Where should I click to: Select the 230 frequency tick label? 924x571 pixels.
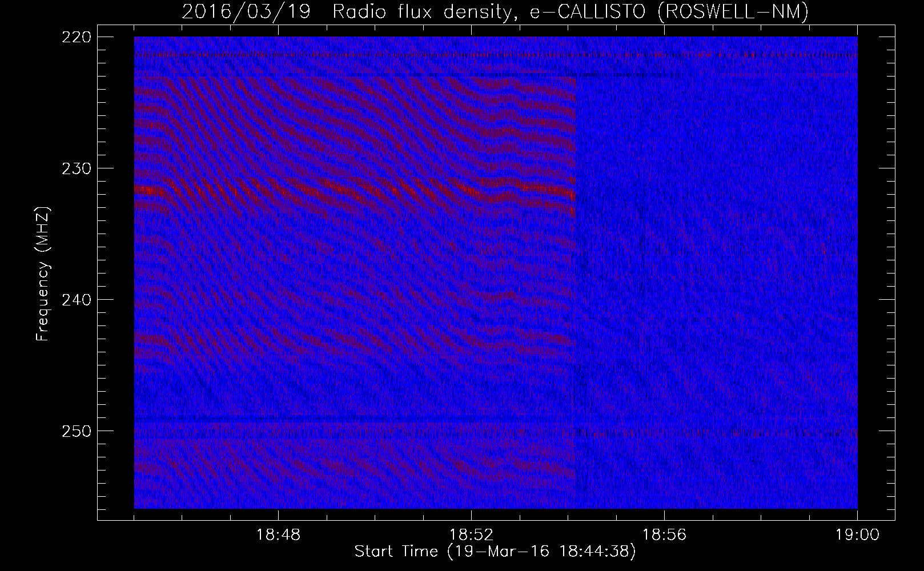(x=75, y=169)
